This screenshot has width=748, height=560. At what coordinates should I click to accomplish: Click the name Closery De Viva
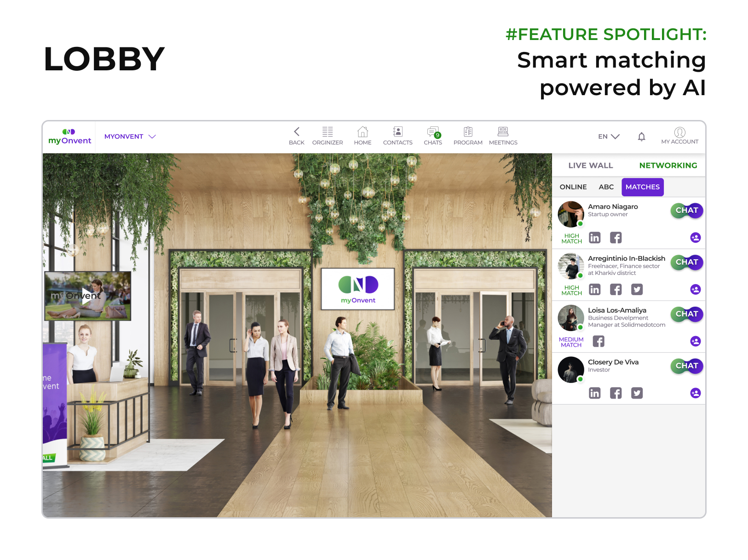[x=613, y=362]
